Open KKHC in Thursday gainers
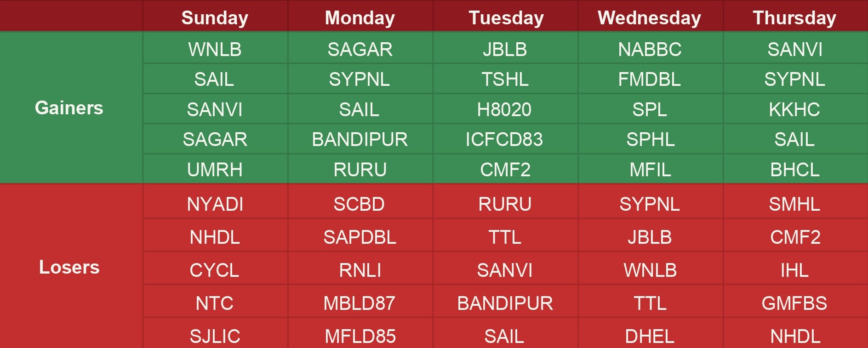868x348 pixels. coord(794,109)
